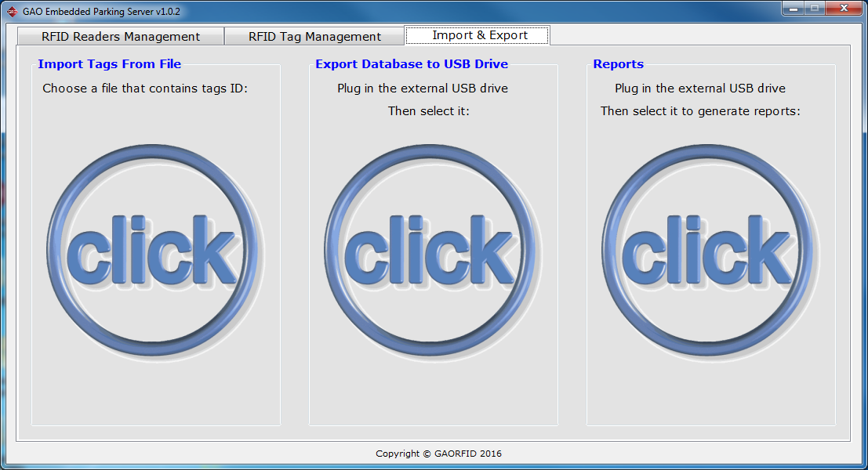Click 'Plug in the external USB drive' under Reports
The image size is (868, 470).
pos(700,89)
